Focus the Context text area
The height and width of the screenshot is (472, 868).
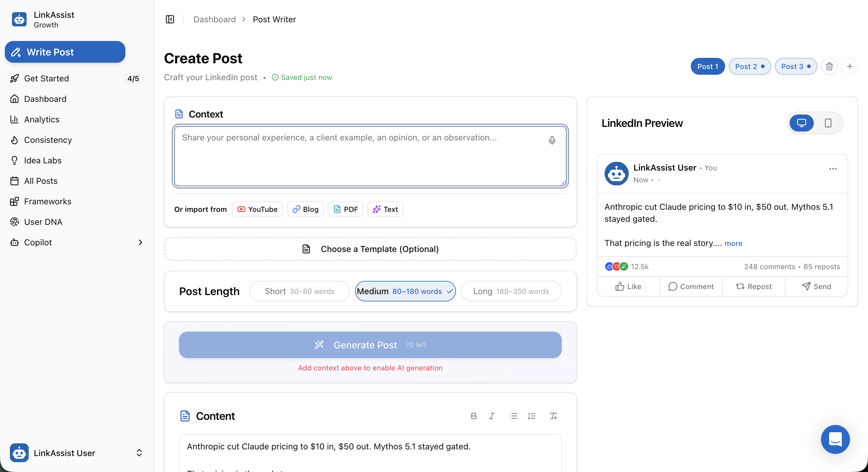(370, 156)
